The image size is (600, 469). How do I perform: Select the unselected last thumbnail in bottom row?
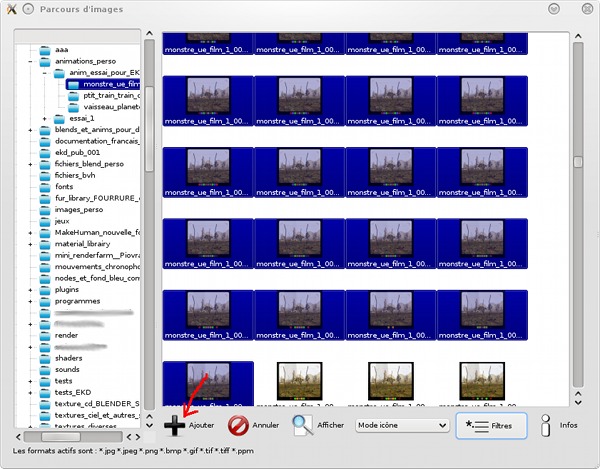click(x=482, y=384)
